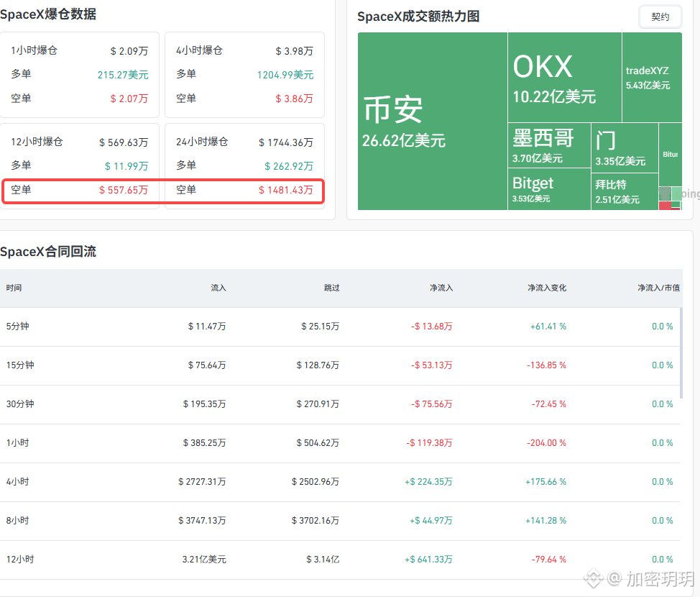
Task: Select the 30分钟 row label
Action: click(20, 404)
